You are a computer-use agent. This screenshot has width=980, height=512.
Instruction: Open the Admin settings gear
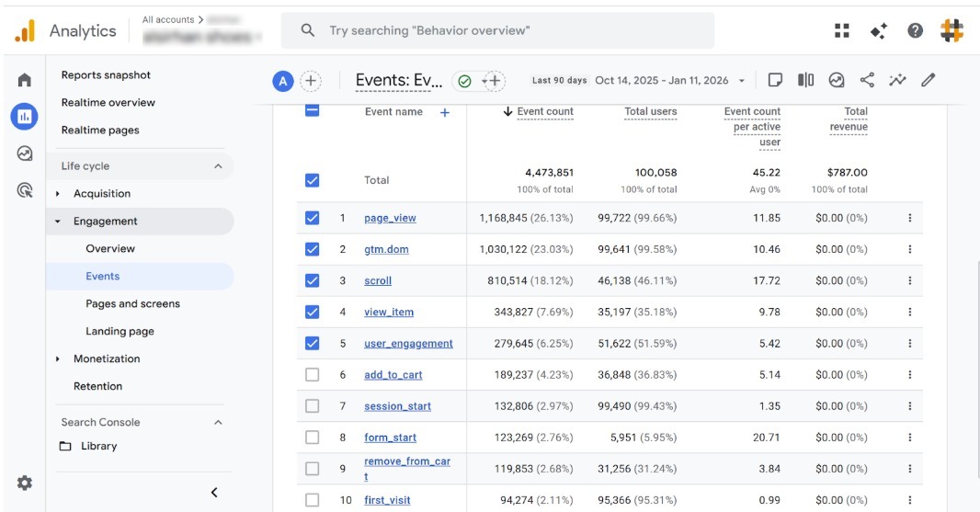point(25,483)
